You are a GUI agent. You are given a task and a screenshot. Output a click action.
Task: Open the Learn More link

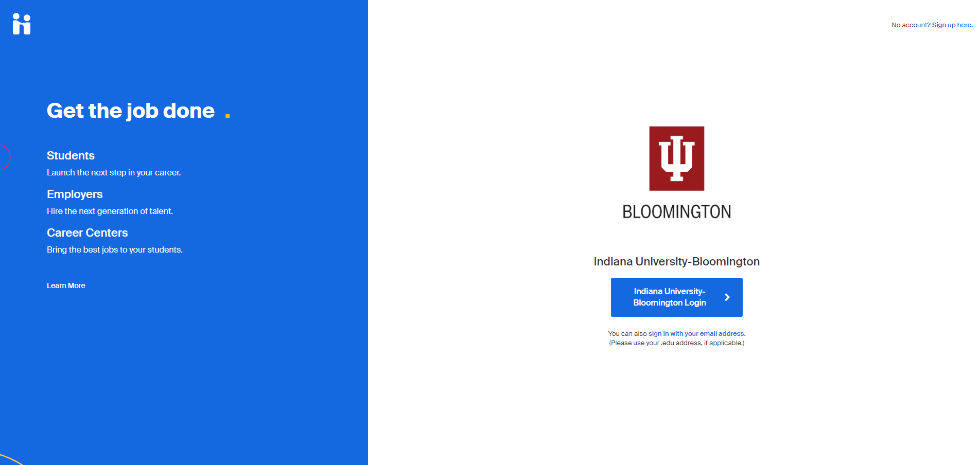point(66,285)
